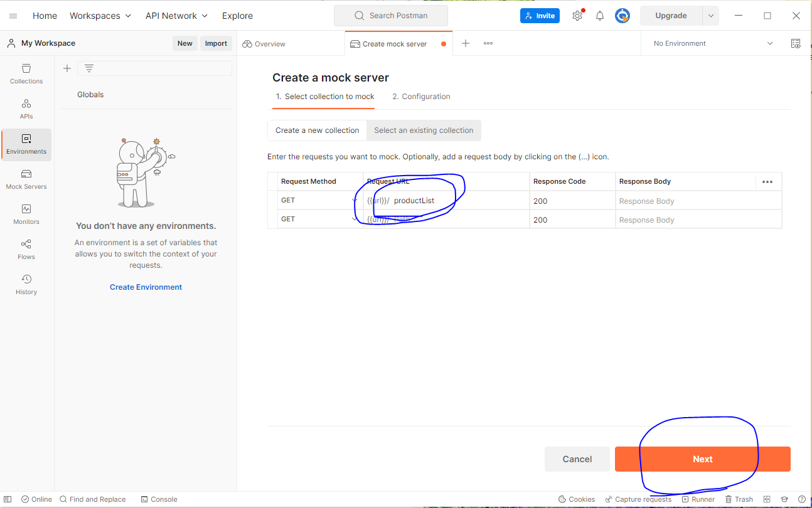Open Monitors in the sidebar
The image size is (812, 508).
point(26,214)
